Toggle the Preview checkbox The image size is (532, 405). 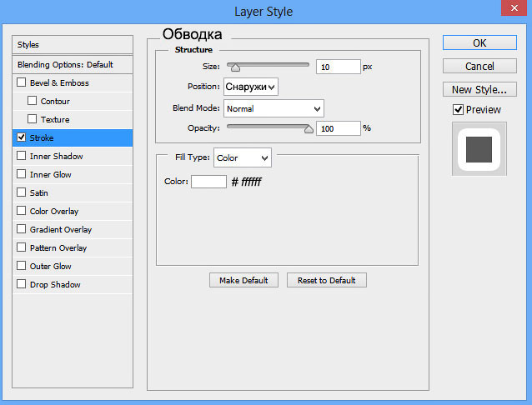pyautogui.click(x=458, y=109)
